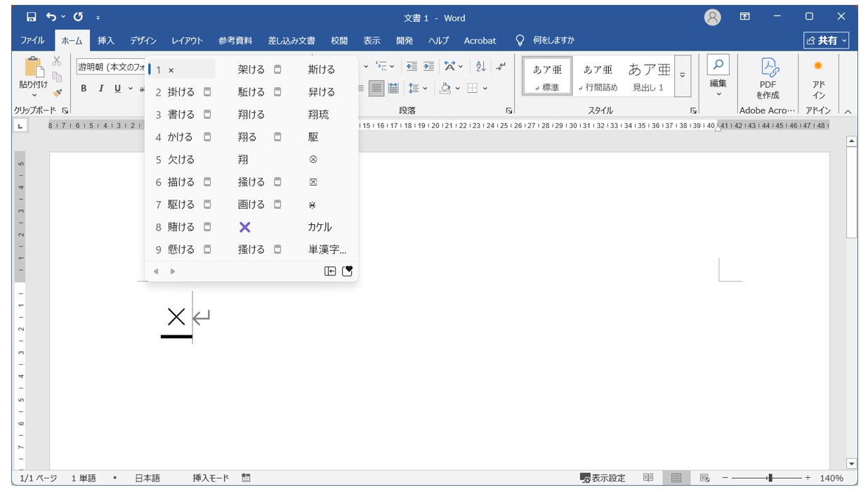Switch to print layout view
This screenshot has height=492, width=868.
[676, 478]
